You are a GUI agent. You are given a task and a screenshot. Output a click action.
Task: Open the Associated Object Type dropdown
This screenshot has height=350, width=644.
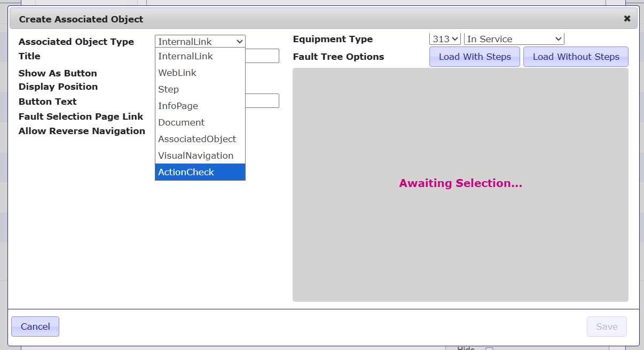[200, 41]
